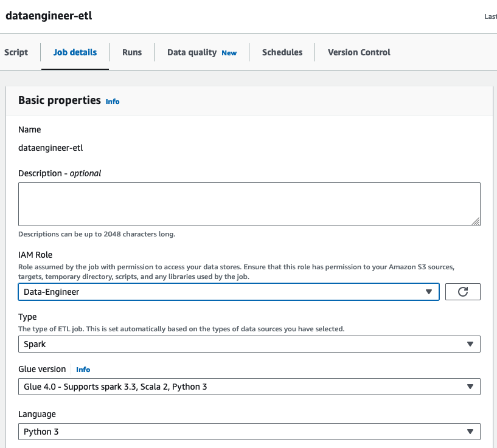
Task: Open the Glue version dropdown
Action: coord(249,387)
